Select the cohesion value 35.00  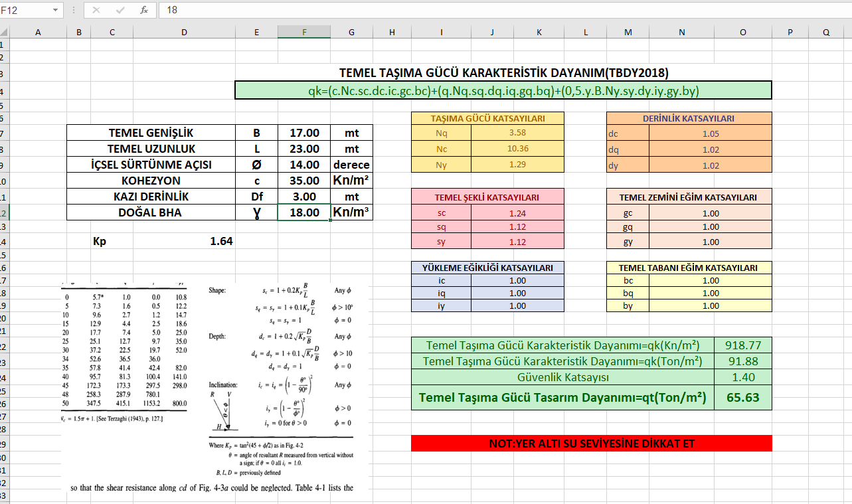point(304,181)
